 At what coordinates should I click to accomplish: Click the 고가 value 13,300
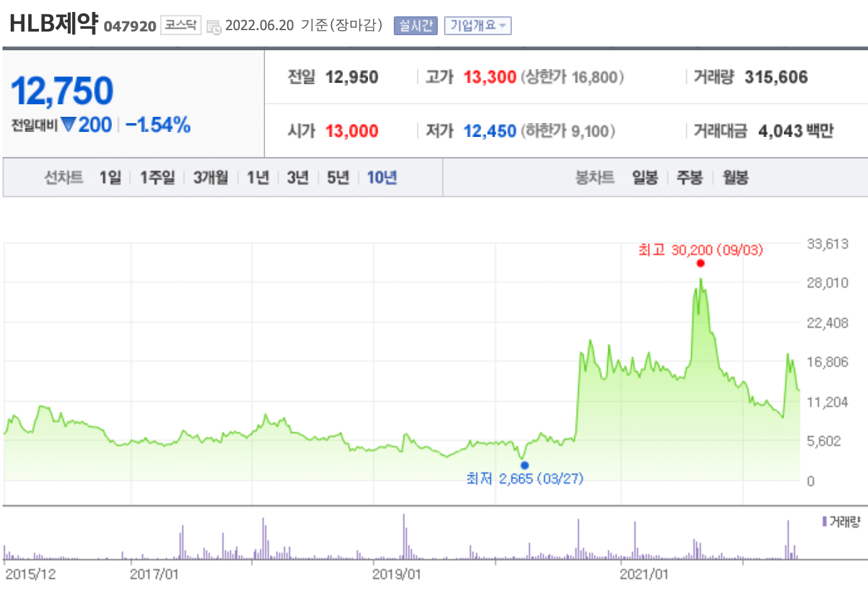click(x=490, y=77)
